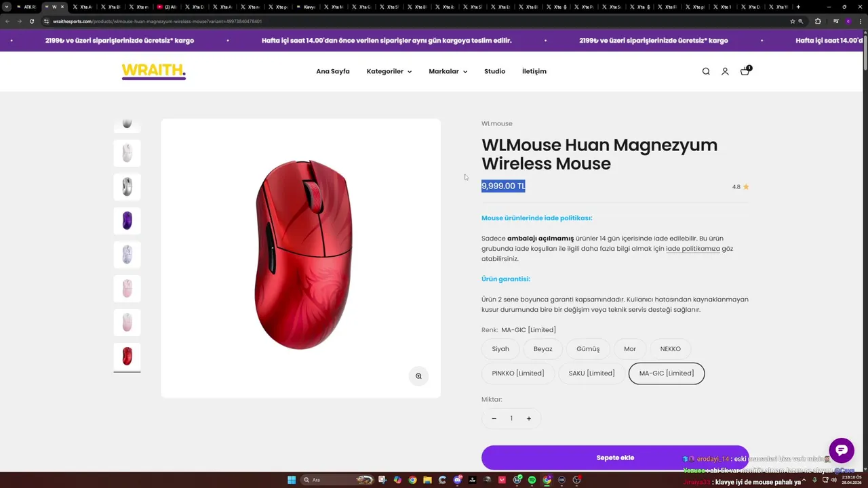
Task: Open the Studio menu item
Action: (494, 71)
